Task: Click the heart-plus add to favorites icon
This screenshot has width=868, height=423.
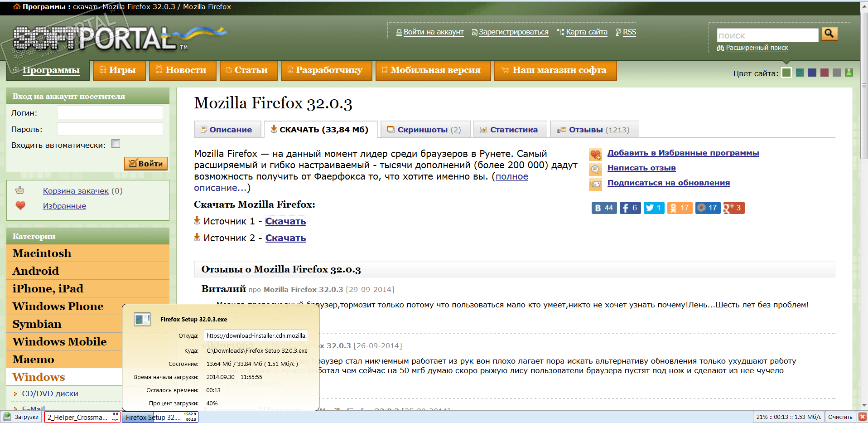Action: pyautogui.click(x=595, y=155)
